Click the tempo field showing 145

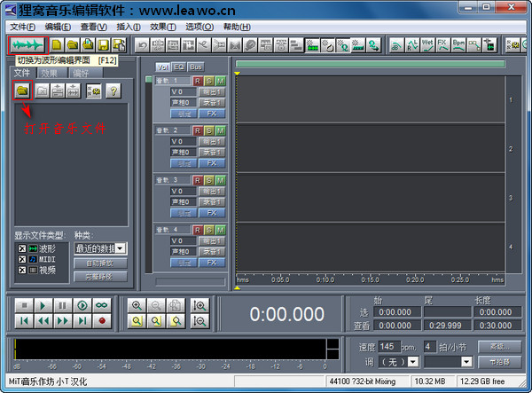coord(389,347)
